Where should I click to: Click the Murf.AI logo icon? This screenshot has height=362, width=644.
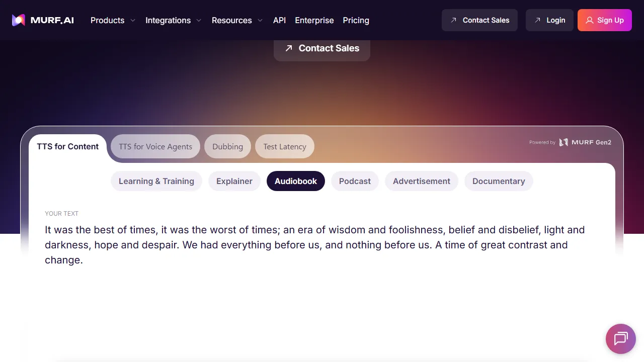tap(19, 20)
